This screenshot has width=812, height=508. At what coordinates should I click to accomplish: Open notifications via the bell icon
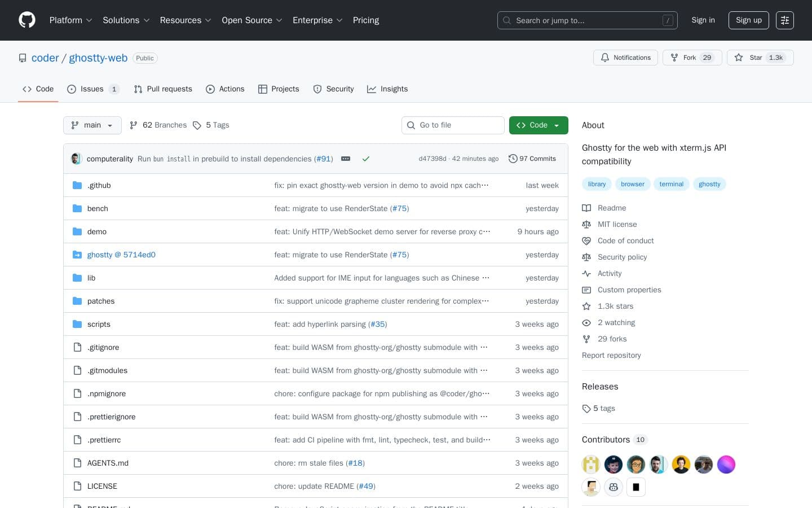click(x=604, y=58)
